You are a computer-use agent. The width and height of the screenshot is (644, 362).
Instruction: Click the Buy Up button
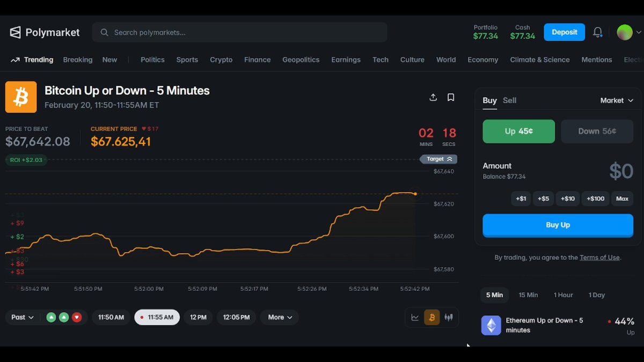tap(558, 225)
